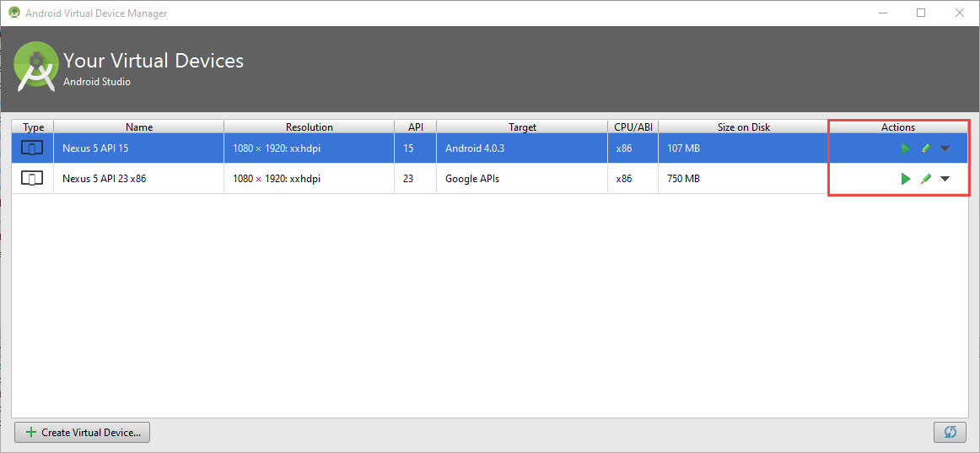Sort by the API column header
980x453 pixels.
click(416, 127)
